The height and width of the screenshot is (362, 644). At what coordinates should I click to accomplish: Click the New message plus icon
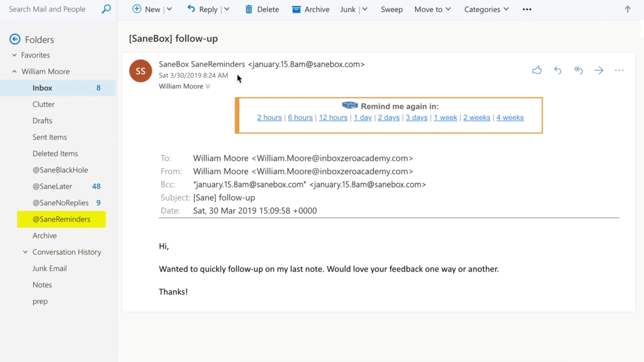coord(137,9)
